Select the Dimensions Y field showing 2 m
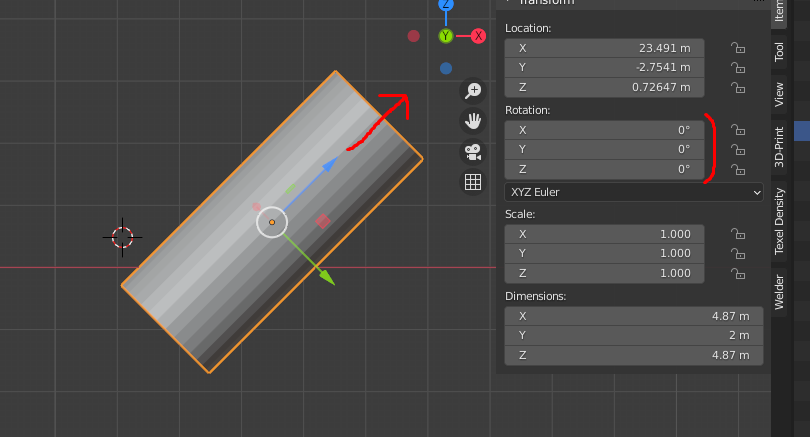The height and width of the screenshot is (437, 810). coord(633,336)
